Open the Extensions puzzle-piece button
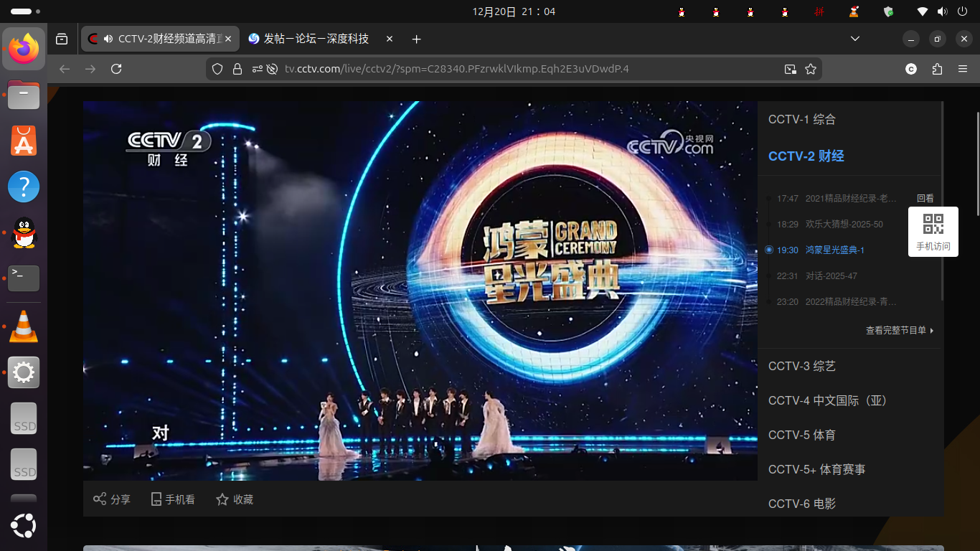Image resolution: width=980 pixels, height=551 pixels. [x=937, y=69]
